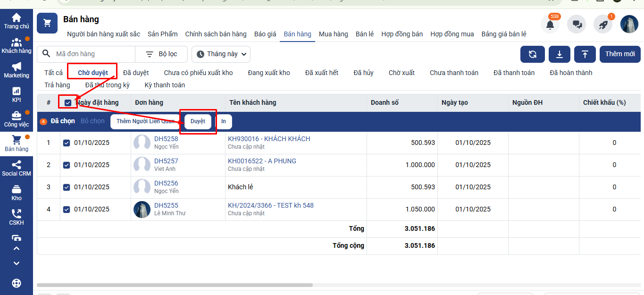Uncheck the checkbox for order DH5258
Screen dimensions: 644x295
[67, 143]
